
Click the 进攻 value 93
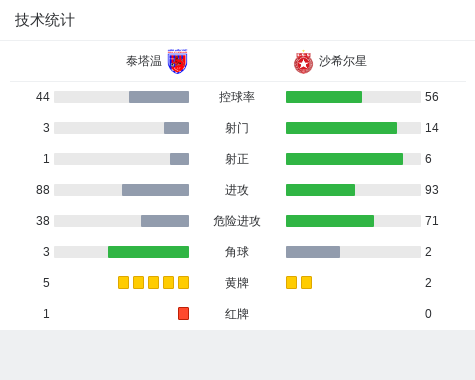click(x=432, y=190)
